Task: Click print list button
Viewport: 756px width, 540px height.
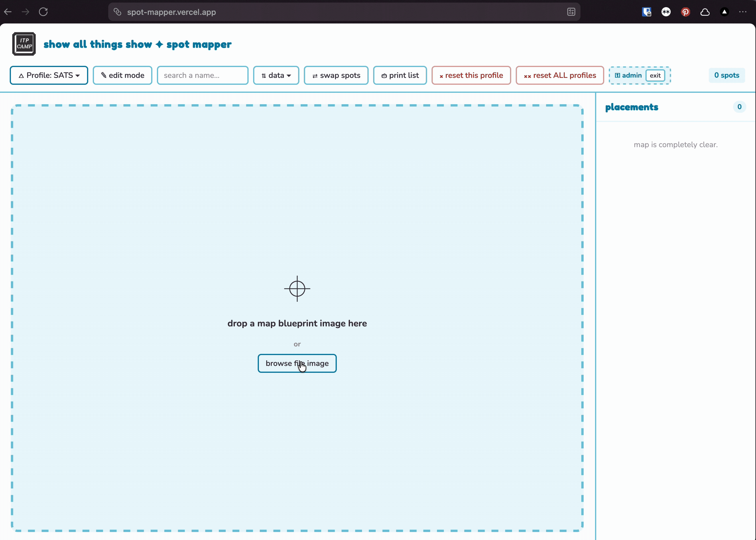Action: point(400,76)
